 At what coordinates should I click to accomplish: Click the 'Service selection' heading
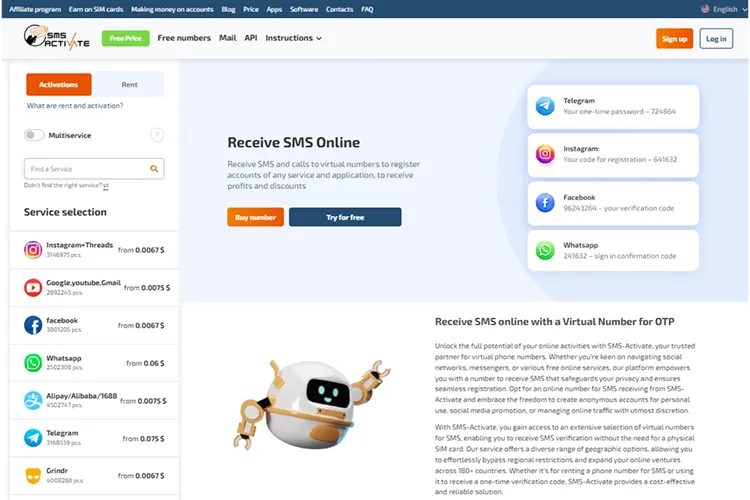65,212
